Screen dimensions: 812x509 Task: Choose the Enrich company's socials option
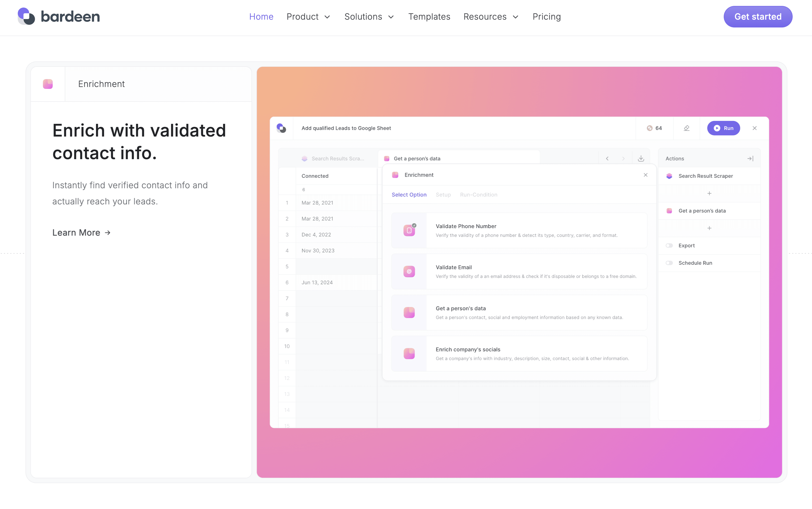click(x=519, y=353)
